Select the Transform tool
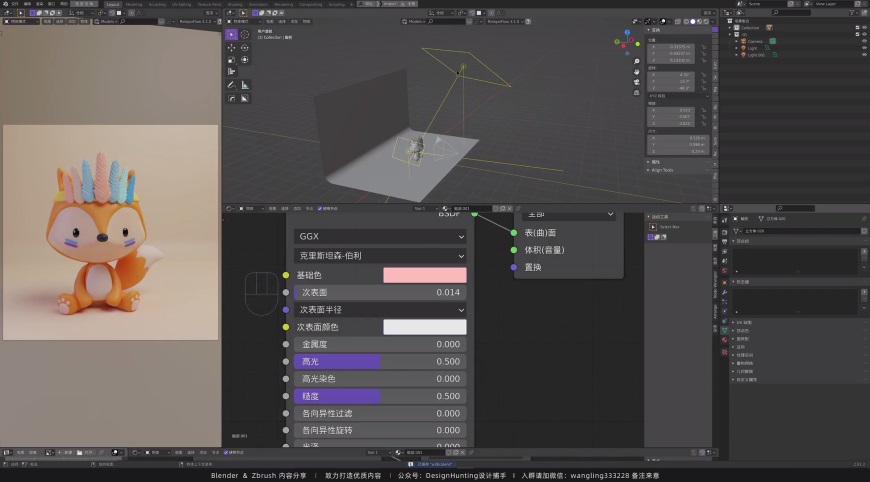Screen dimensions: 870x482 click(245, 60)
